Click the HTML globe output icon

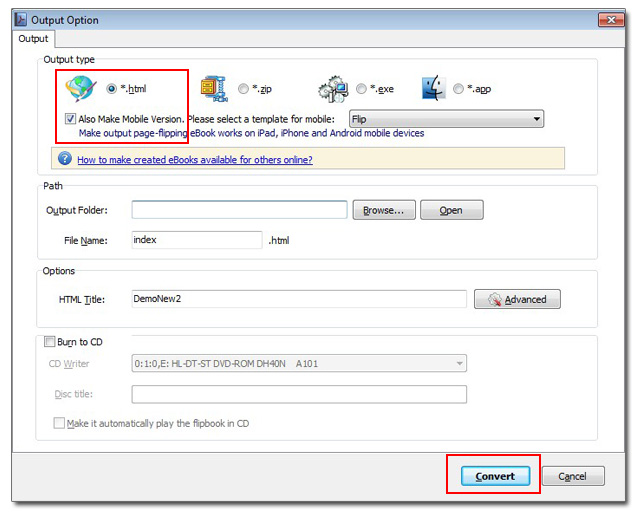(81, 88)
